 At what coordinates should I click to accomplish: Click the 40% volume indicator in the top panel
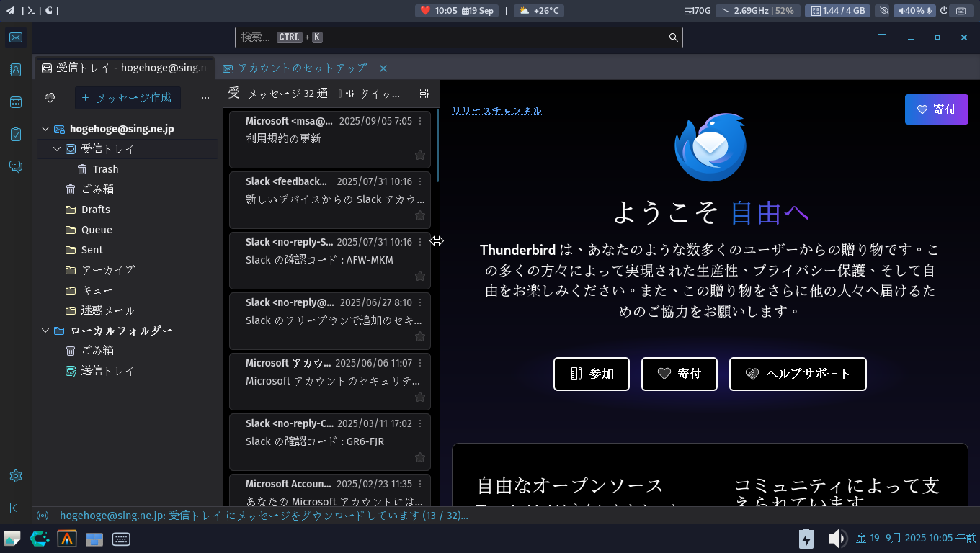pos(914,11)
